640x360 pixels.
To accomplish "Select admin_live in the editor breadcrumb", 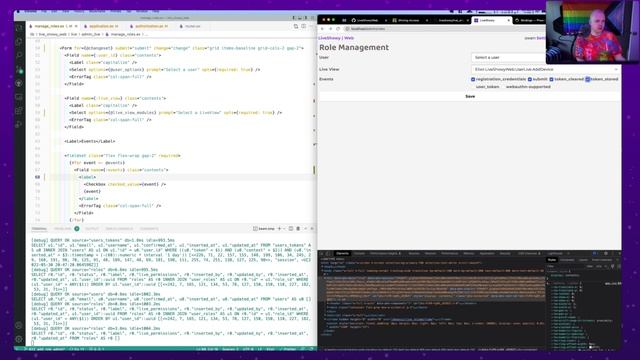I will click(x=90, y=34).
